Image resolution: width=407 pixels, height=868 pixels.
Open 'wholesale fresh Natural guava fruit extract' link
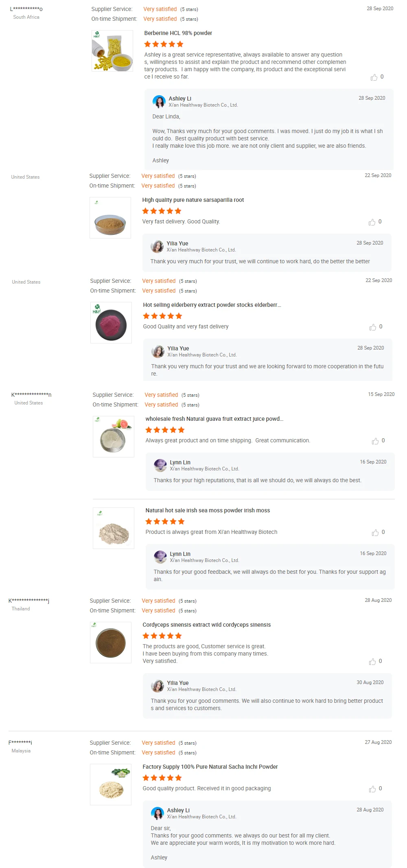point(214,419)
